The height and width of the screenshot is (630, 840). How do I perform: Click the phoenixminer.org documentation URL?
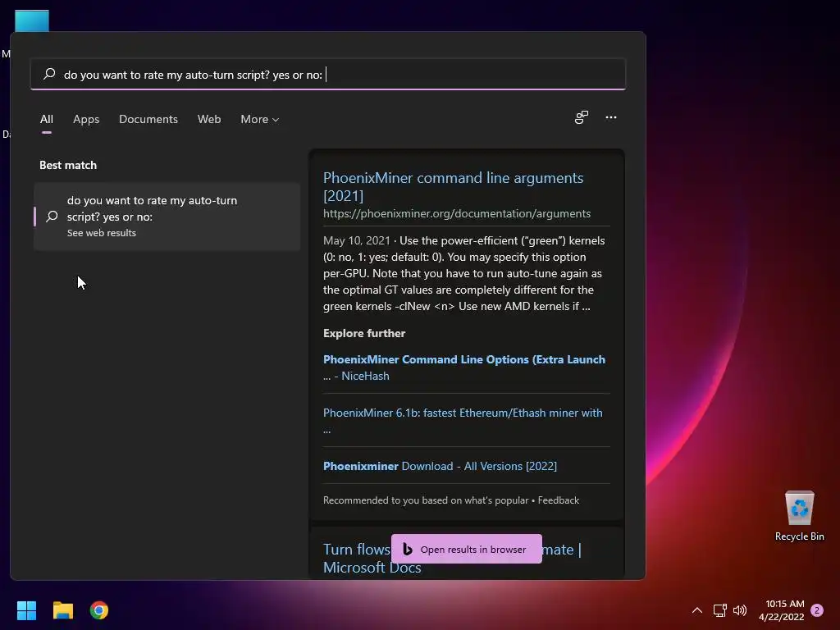(456, 213)
